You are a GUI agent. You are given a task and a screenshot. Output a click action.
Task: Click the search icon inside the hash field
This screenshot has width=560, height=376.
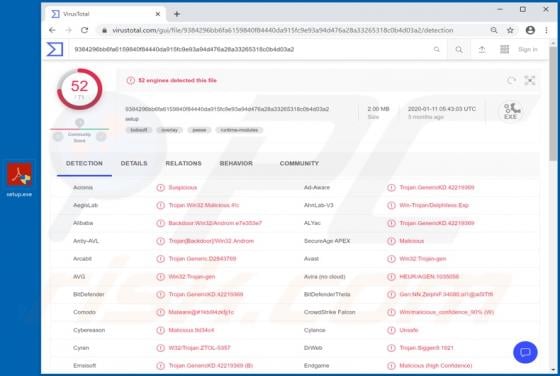436,49
